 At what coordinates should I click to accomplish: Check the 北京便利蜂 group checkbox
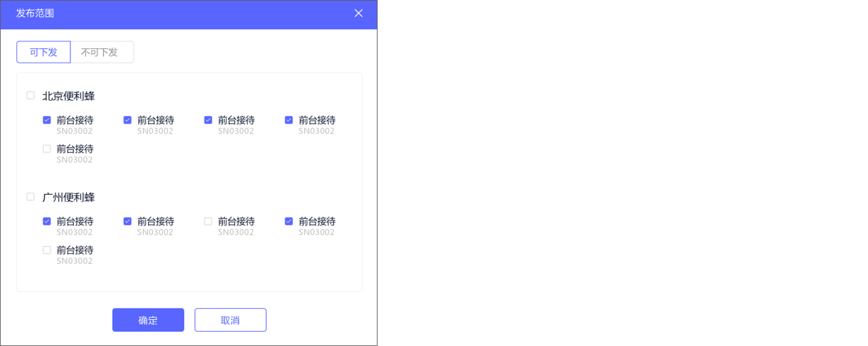(x=30, y=95)
